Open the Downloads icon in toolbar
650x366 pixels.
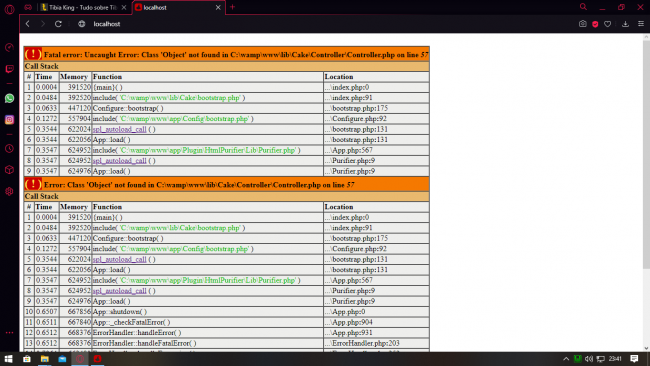pos(626,24)
